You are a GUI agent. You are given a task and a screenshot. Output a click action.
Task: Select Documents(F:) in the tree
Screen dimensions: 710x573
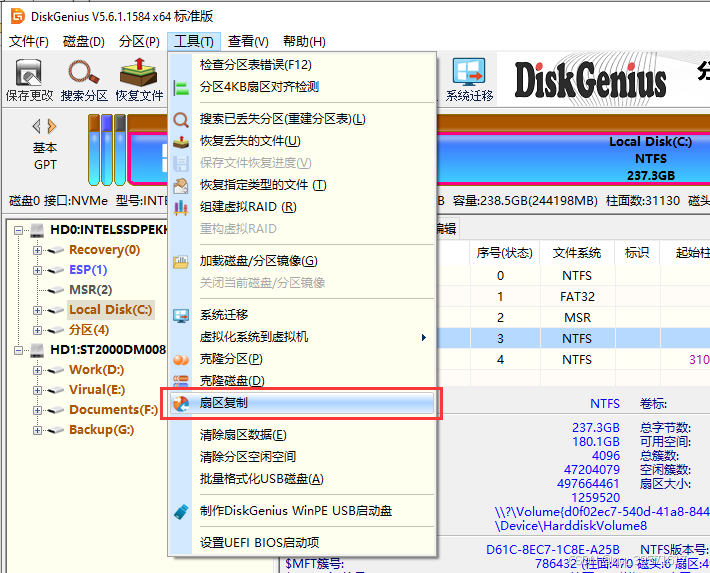coord(114,410)
